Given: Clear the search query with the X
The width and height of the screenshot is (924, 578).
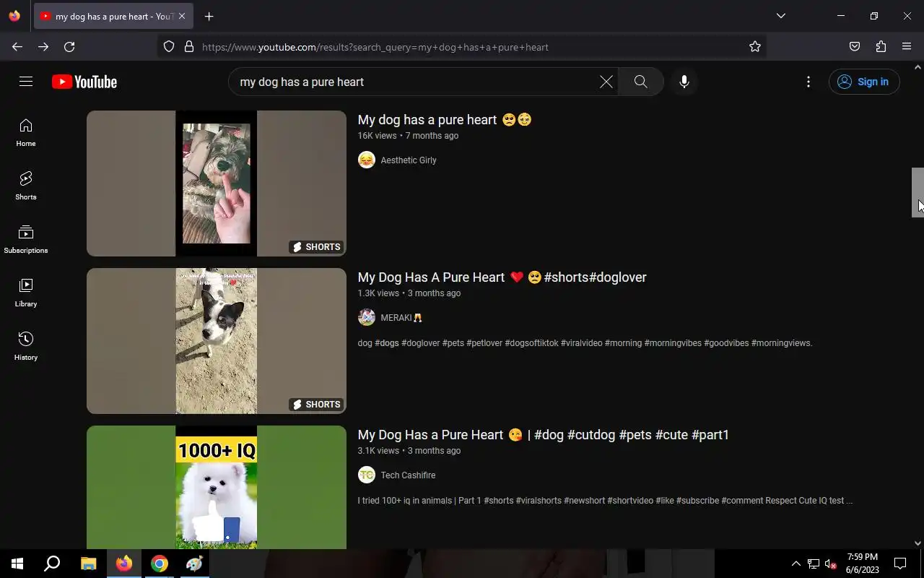Looking at the screenshot, I should coord(606,82).
